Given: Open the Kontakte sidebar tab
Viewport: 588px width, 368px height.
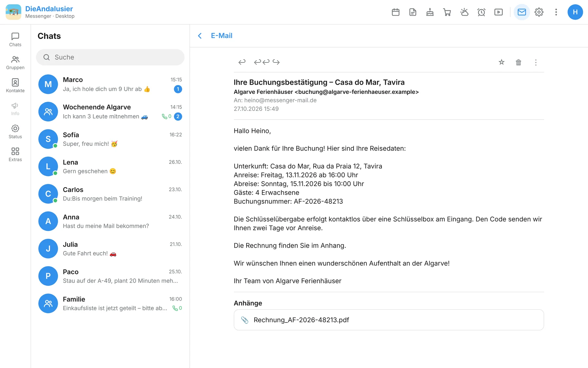Looking at the screenshot, I should pos(15,86).
